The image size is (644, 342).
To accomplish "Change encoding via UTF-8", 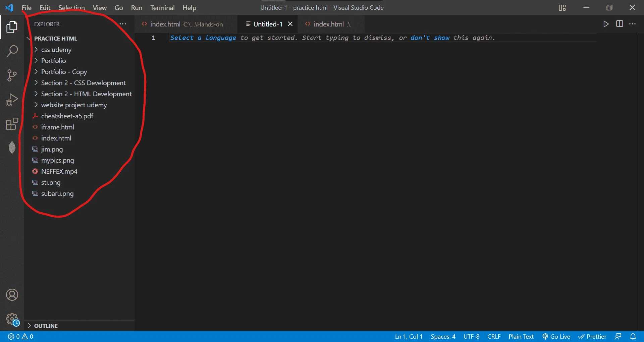I will (x=471, y=336).
